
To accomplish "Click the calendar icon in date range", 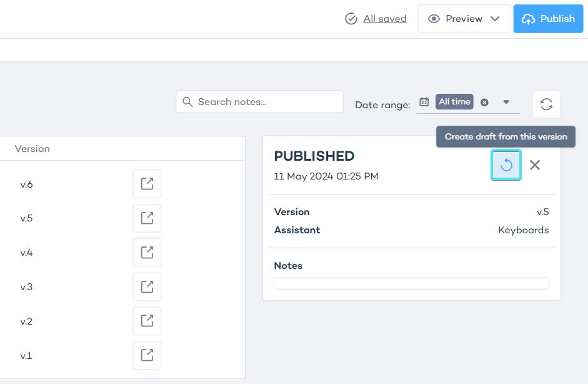I will coord(424,102).
